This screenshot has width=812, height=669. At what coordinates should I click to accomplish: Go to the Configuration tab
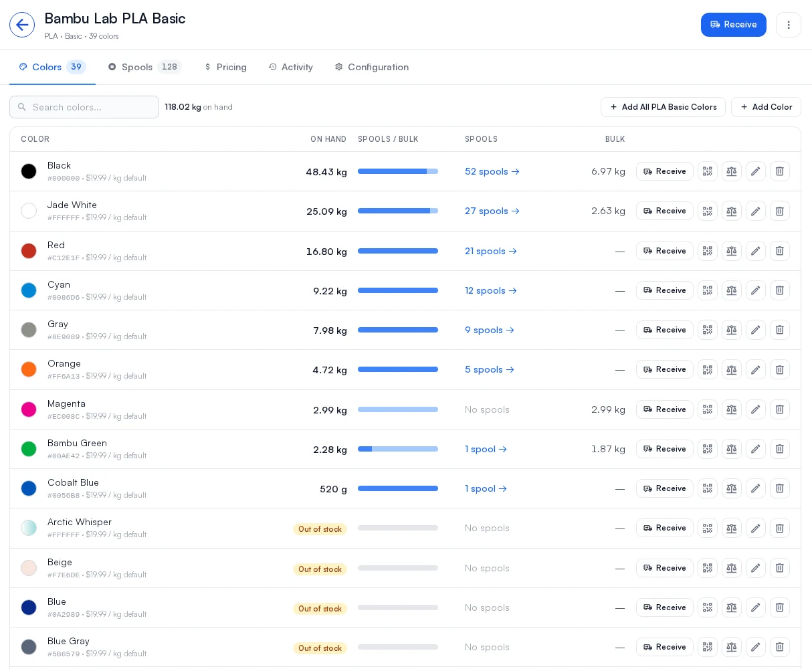click(372, 67)
